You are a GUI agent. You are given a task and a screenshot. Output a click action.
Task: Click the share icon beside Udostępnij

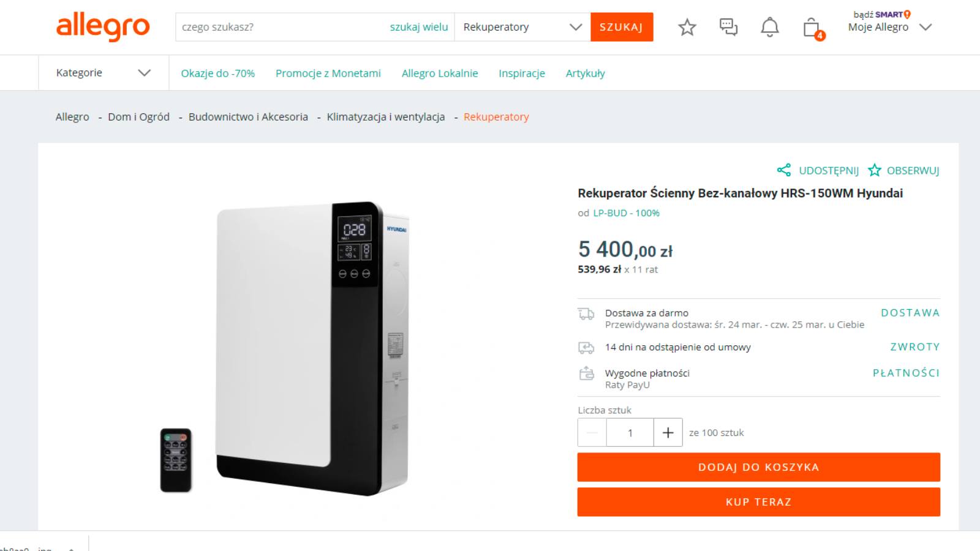[783, 170]
